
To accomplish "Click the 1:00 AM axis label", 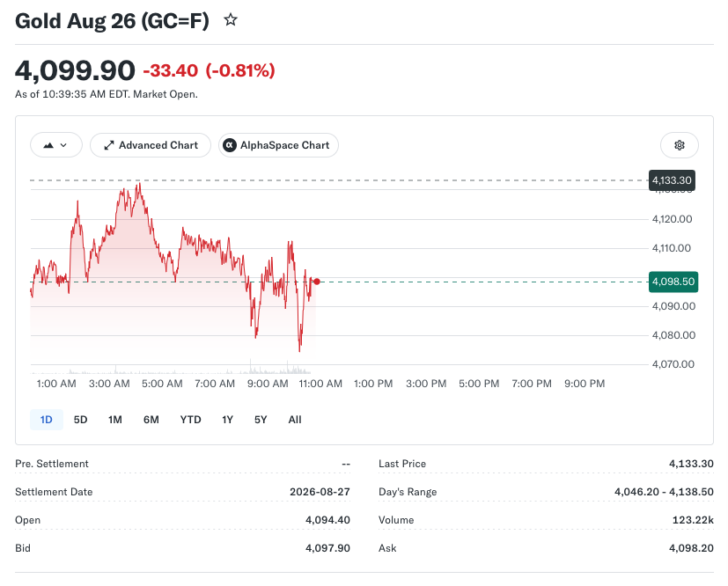I will 56,384.
